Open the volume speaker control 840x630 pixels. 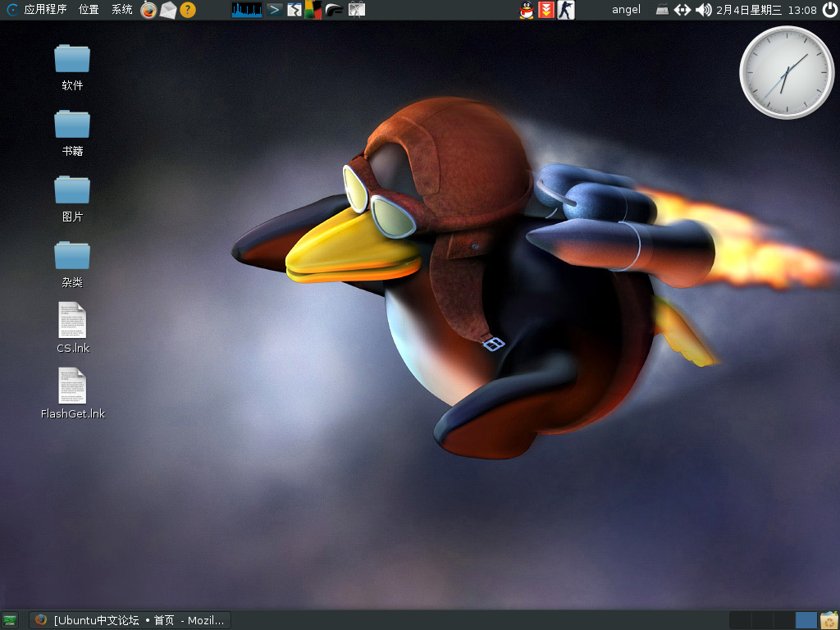pos(703,10)
